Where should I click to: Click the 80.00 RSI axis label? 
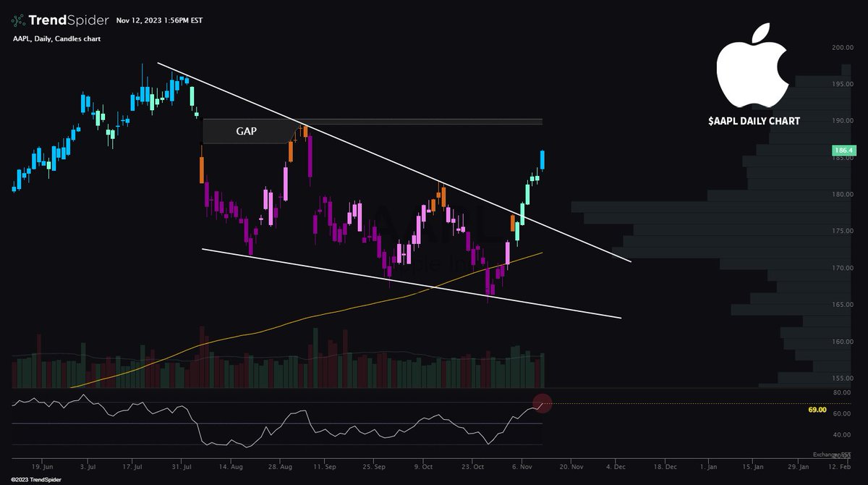[841, 393]
